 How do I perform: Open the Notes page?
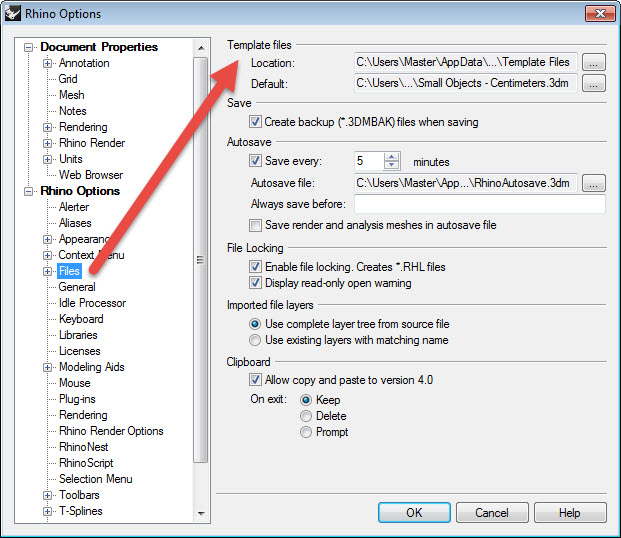pos(72,111)
